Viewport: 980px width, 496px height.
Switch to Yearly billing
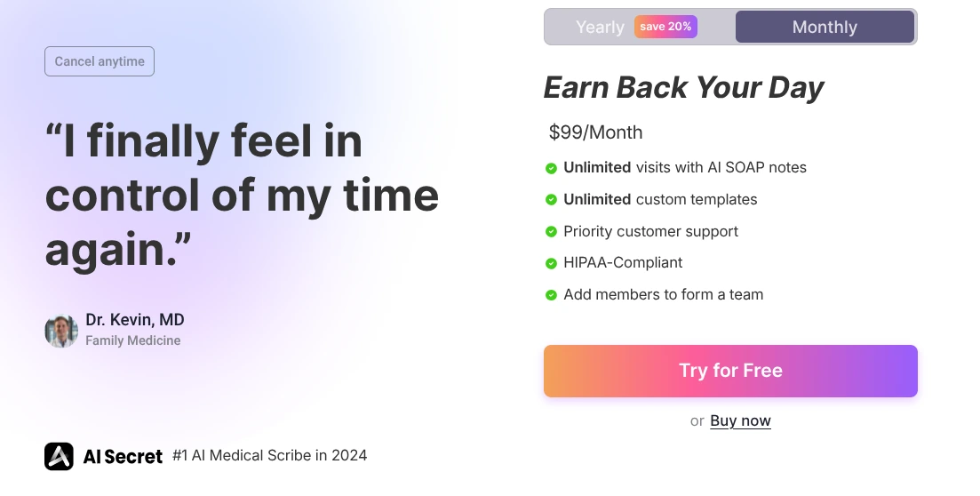(x=600, y=27)
